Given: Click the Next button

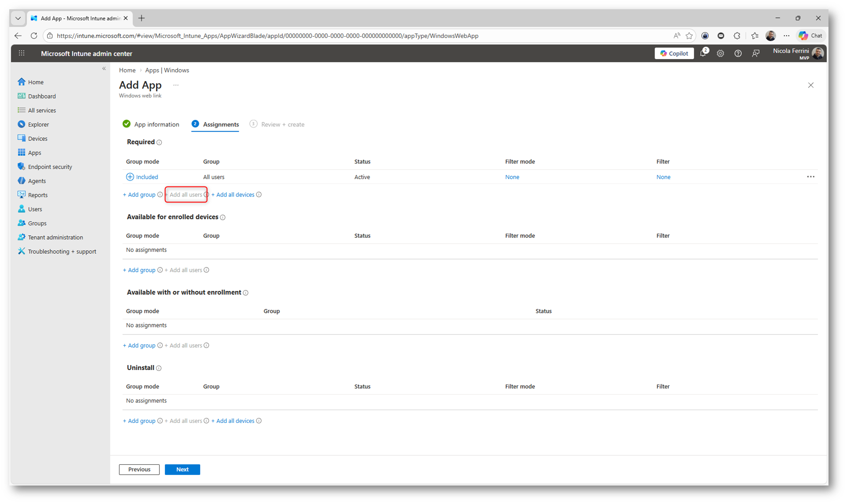Looking at the screenshot, I should click(182, 469).
